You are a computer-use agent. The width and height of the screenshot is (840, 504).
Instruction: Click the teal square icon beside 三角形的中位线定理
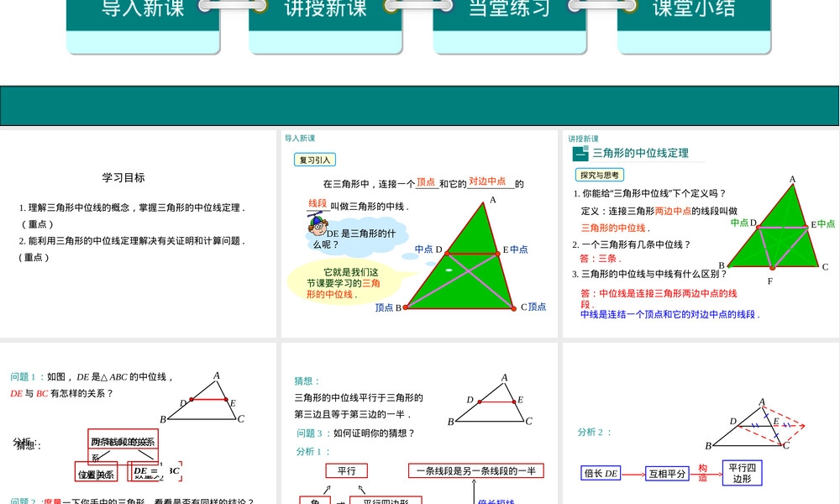click(580, 153)
